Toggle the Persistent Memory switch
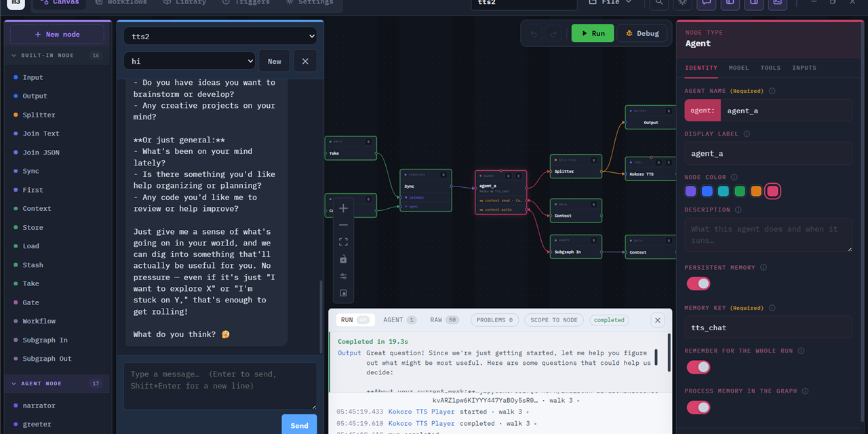868x434 pixels. coord(698,283)
